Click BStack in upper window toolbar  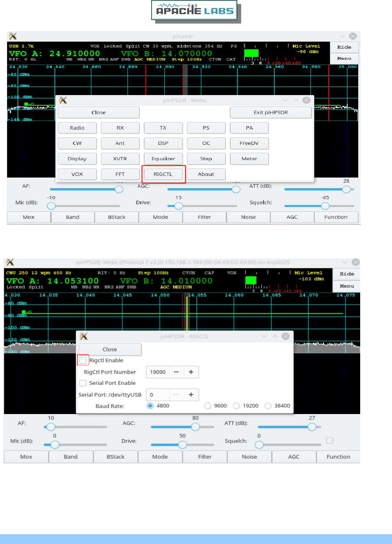[117, 217]
